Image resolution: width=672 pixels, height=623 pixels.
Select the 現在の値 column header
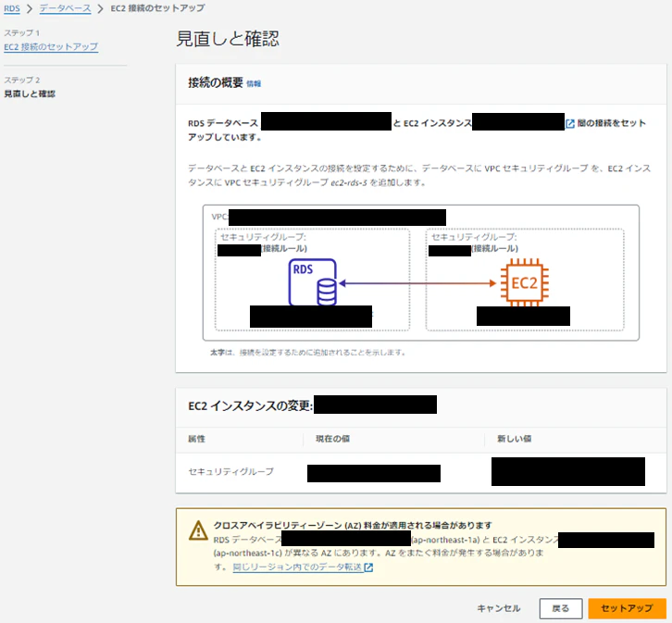click(332, 439)
